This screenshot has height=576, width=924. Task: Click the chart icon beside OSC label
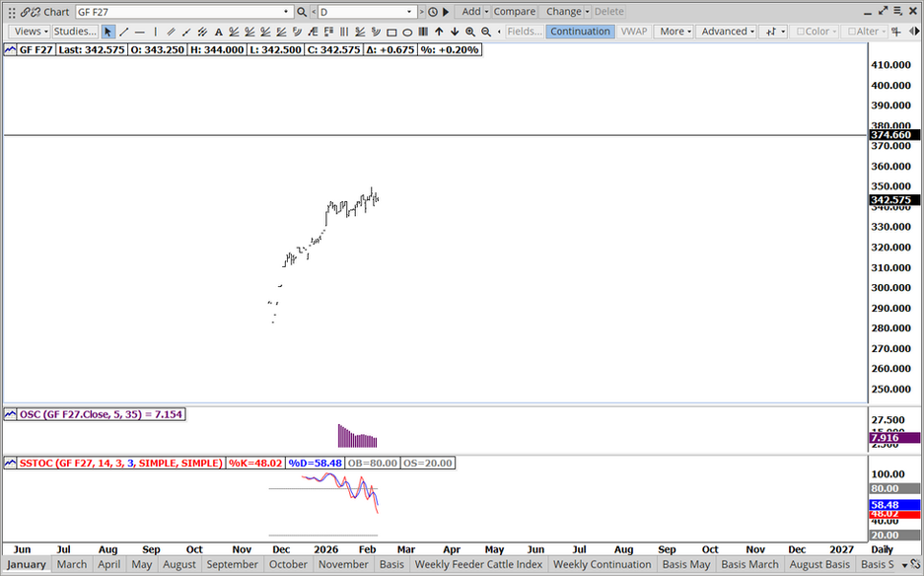pyautogui.click(x=10, y=414)
